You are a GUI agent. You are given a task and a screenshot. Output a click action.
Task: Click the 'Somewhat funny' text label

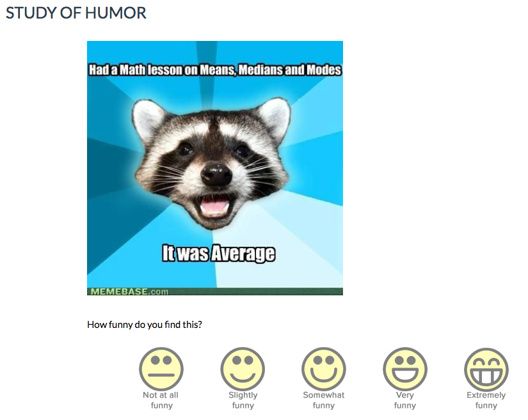click(324, 400)
